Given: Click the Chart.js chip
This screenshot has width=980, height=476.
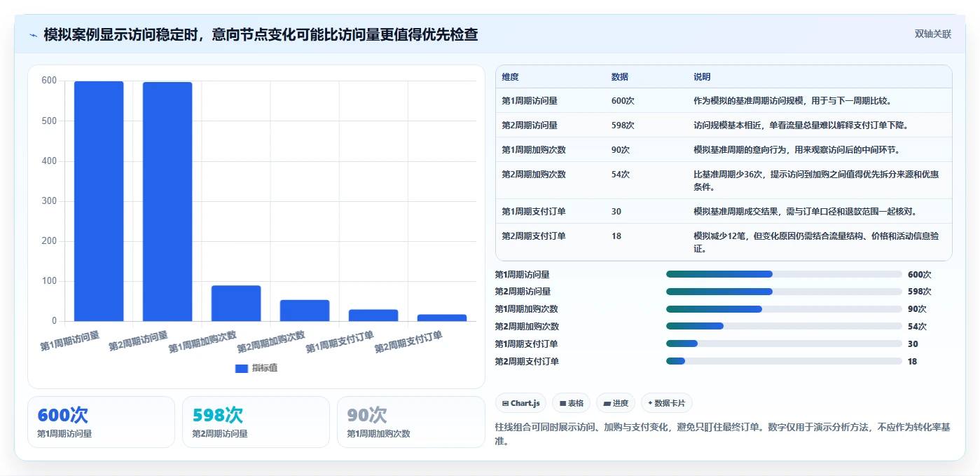Looking at the screenshot, I should 520,403.
